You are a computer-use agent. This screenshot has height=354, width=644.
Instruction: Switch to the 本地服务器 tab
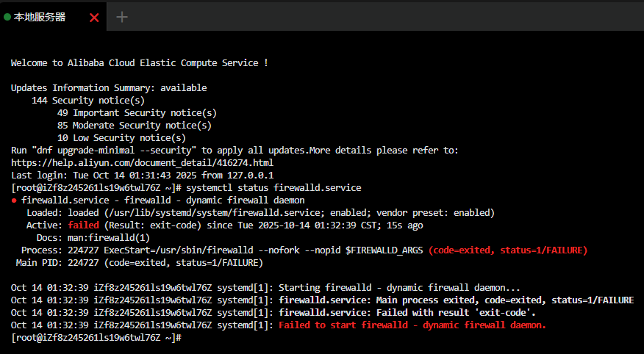(40, 17)
